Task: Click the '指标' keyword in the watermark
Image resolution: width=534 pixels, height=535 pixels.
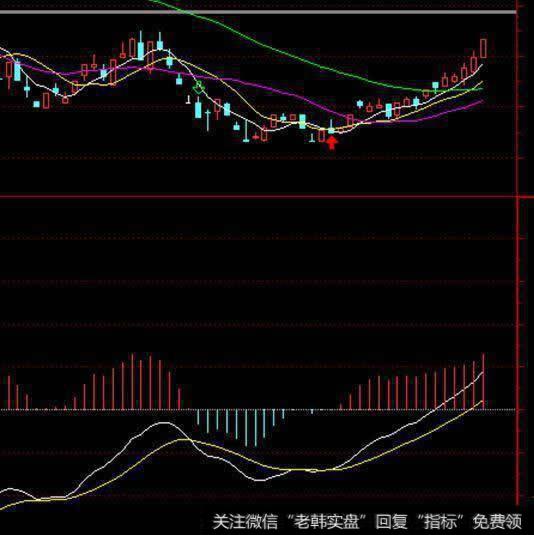Action: tap(440, 521)
